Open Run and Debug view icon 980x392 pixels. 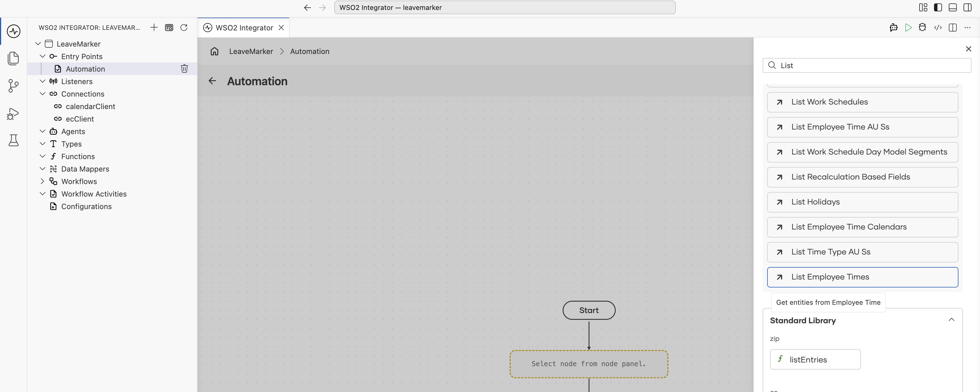(x=14, y=114)
